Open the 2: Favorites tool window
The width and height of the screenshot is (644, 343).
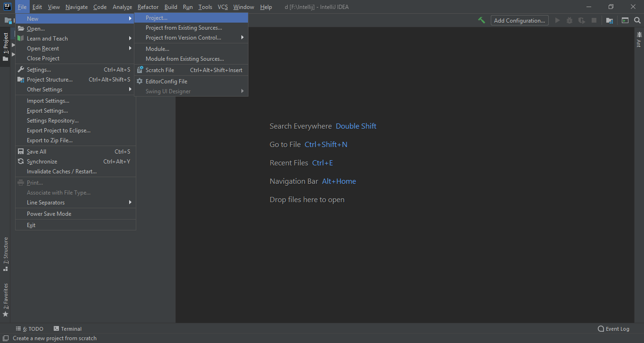tap(5, 300)
